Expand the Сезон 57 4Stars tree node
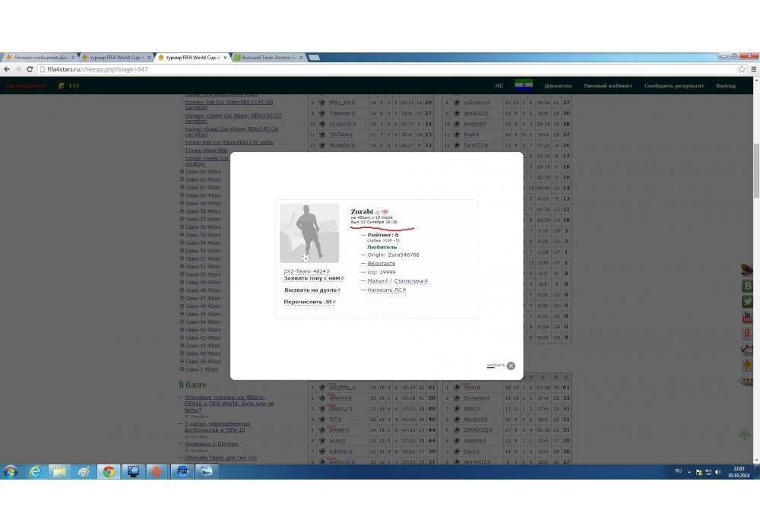This screenshot has width=760, height=532. coord(182,219)
